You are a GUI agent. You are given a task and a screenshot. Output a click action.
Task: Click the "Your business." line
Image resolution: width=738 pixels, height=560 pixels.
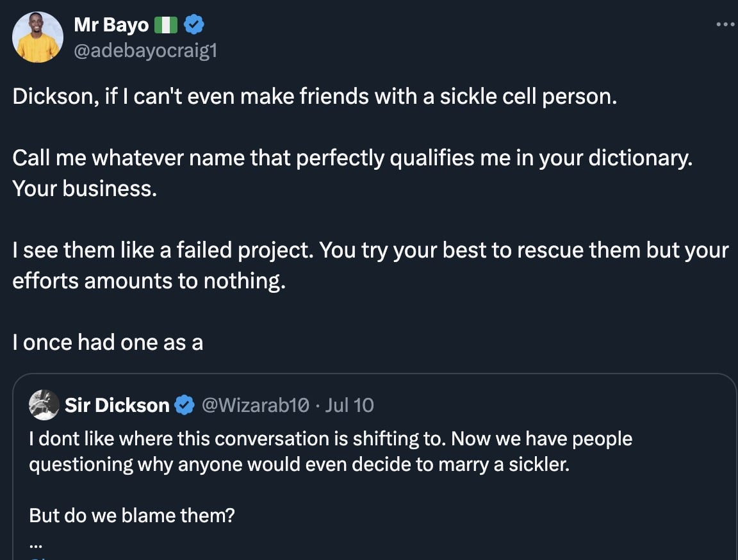85,190
